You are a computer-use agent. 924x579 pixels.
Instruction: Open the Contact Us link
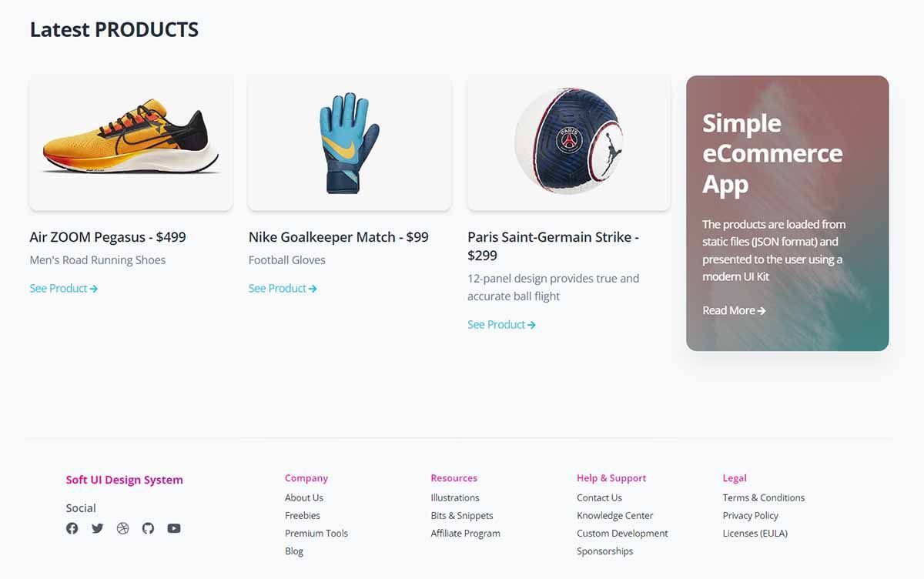pyautogui.click(x=599, y=497)
